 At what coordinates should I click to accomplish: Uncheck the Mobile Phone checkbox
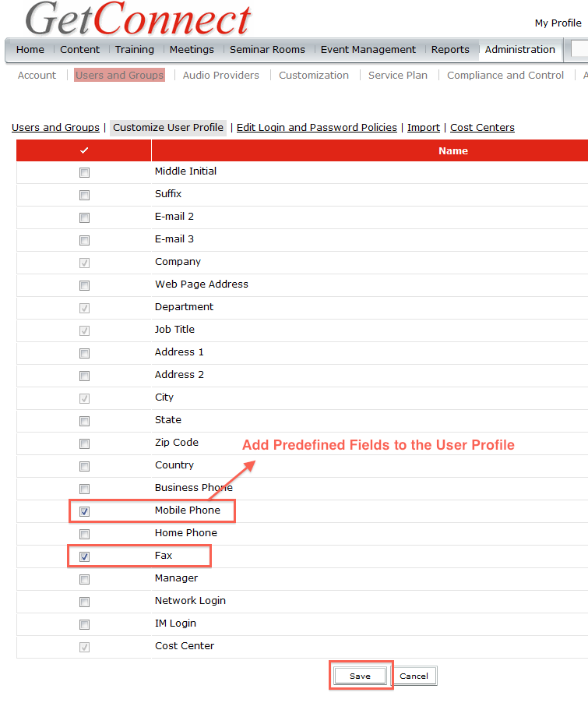(x=84, y=511)
